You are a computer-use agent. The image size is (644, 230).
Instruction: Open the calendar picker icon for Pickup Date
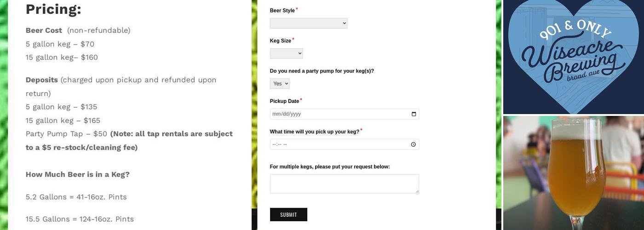(414, 114)
